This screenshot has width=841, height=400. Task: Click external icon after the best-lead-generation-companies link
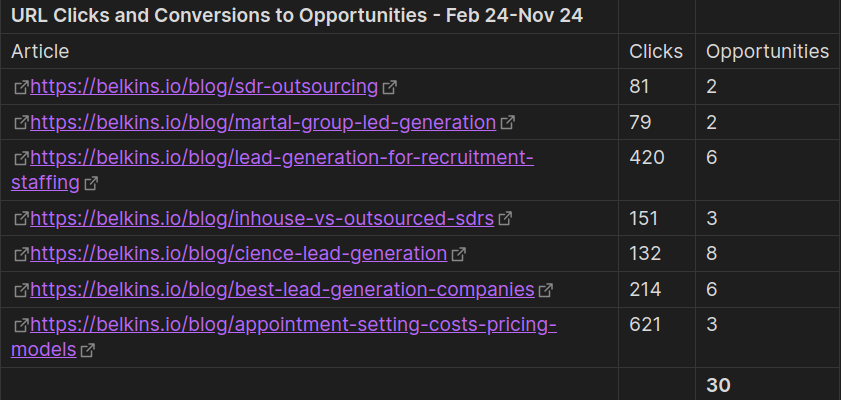(546, 291)
